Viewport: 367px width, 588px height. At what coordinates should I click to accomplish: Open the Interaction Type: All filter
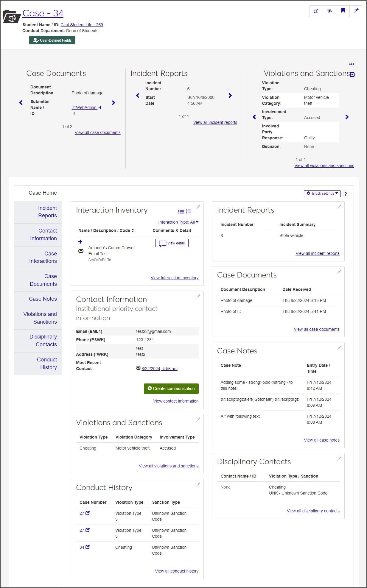click(178, 222)
